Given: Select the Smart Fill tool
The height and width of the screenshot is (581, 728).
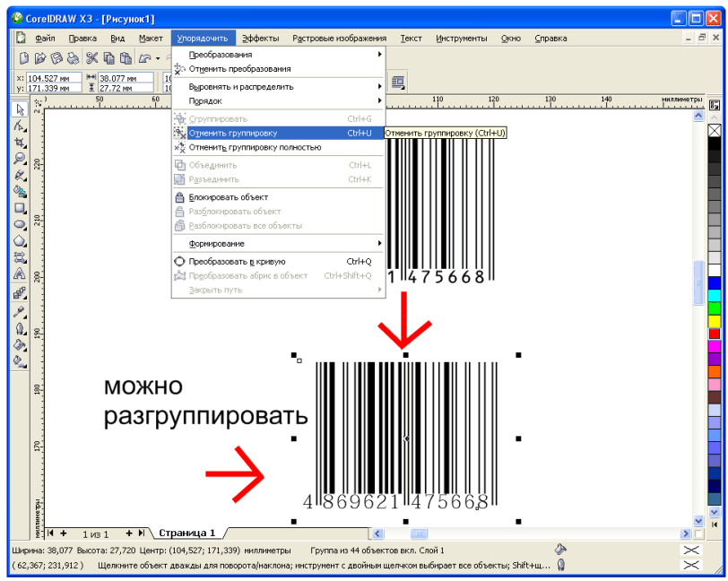Looking at the screenshot, I should [x=20, y=191].
